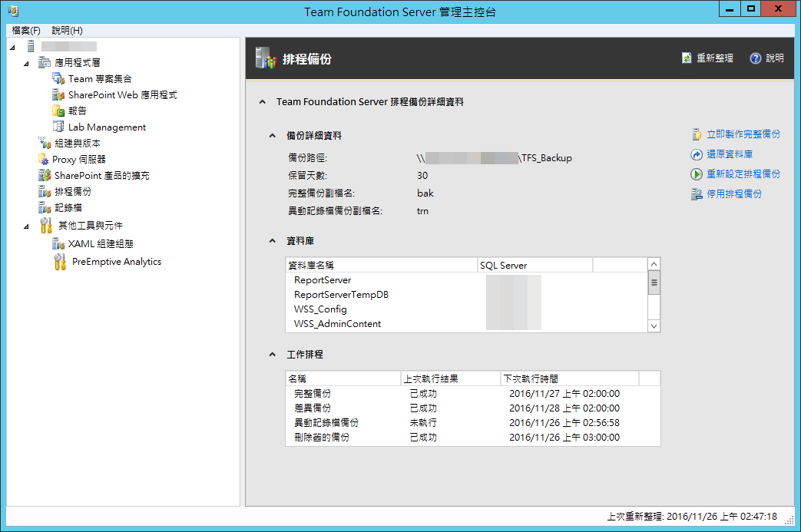Select the 異動記錄檔備份 job row

tap(472, 423)
